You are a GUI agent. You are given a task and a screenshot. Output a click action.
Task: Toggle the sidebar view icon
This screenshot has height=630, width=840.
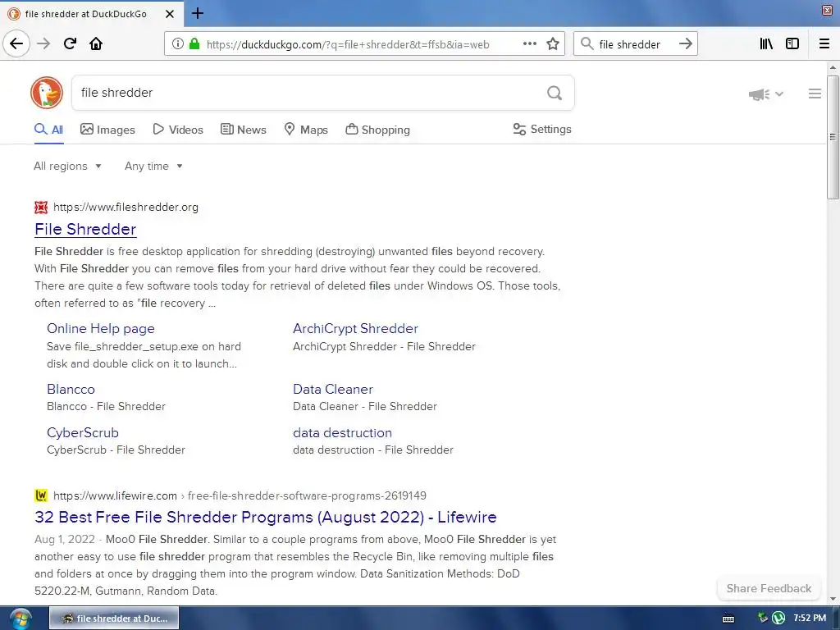point(792,43)
